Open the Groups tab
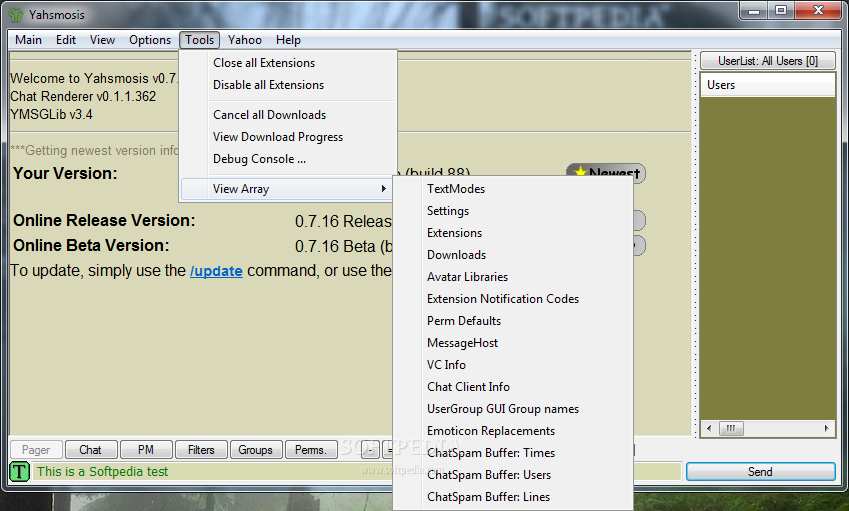 256,450
